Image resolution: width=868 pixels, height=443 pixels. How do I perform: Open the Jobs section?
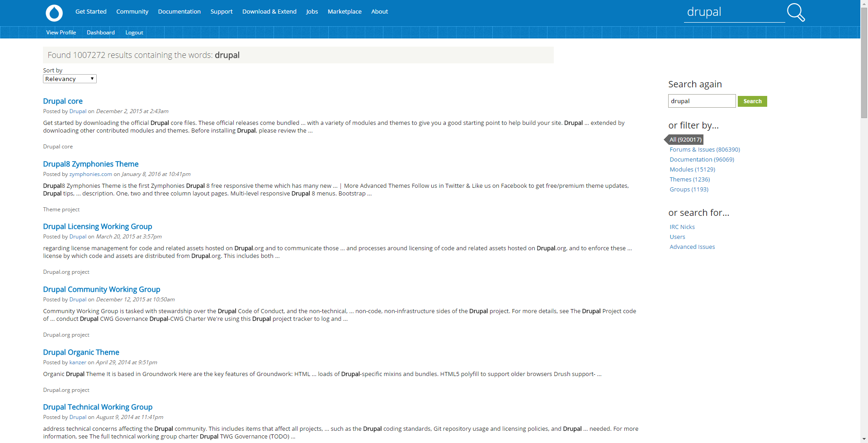[x=311, y=11]
